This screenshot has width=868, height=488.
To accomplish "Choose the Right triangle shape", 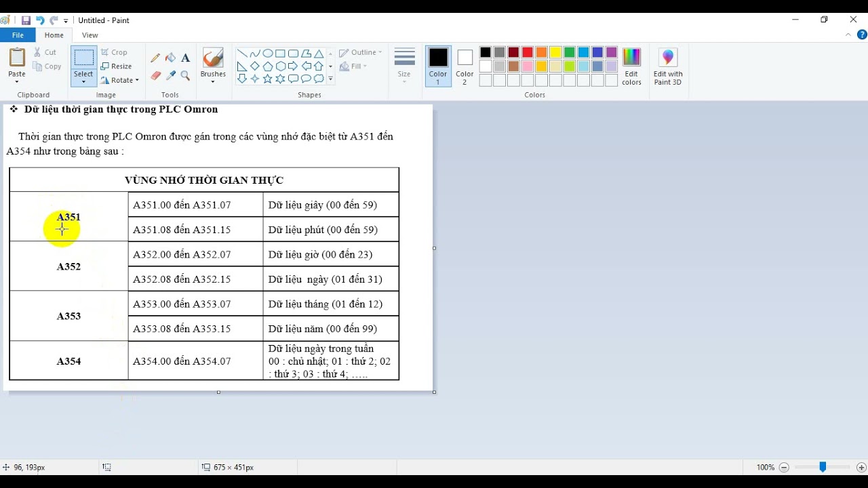I will tap(242, 66).
